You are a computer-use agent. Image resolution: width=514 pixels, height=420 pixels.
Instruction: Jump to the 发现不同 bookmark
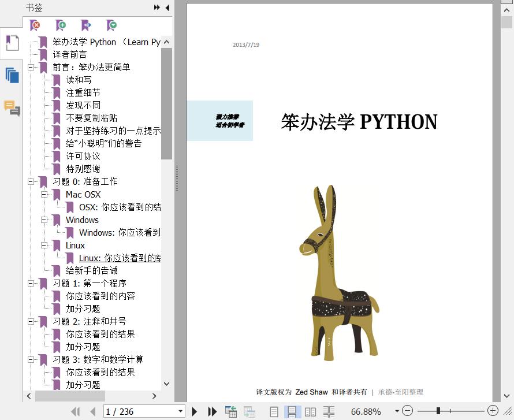point(83,105)
